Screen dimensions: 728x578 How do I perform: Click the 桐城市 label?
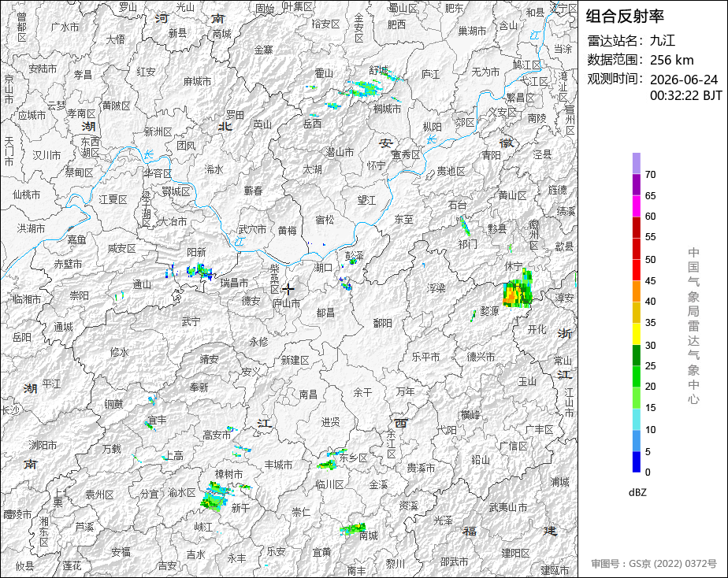pos(387,109)
